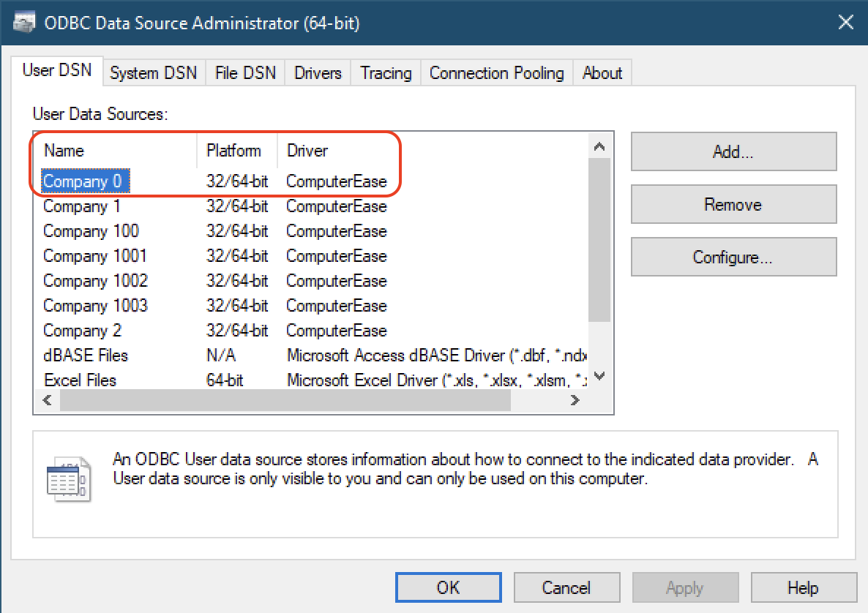Show the About tab
The image size is (868, 613).
[x=602, y=73]
